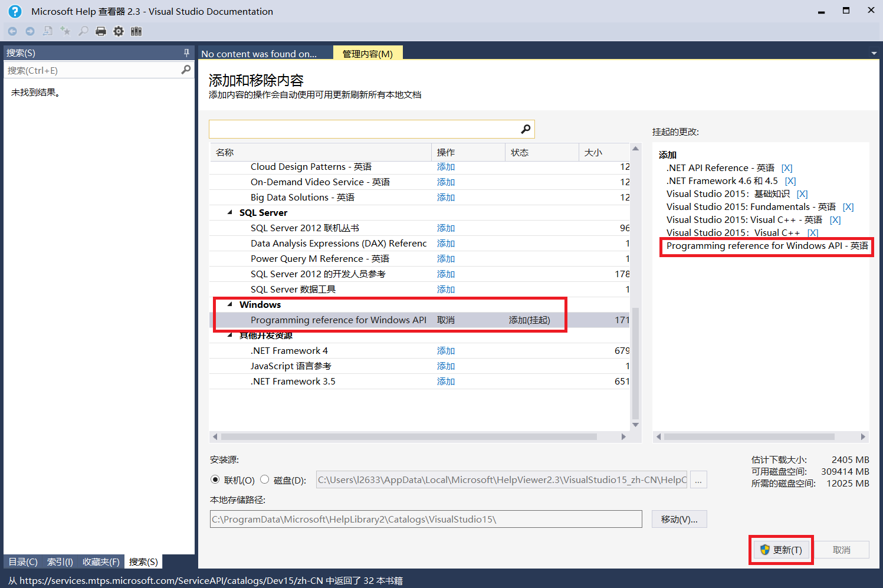Screen dimensions: 883x588
Task: Click the 本地存储路径 path field
Action: tap(426, 519)
